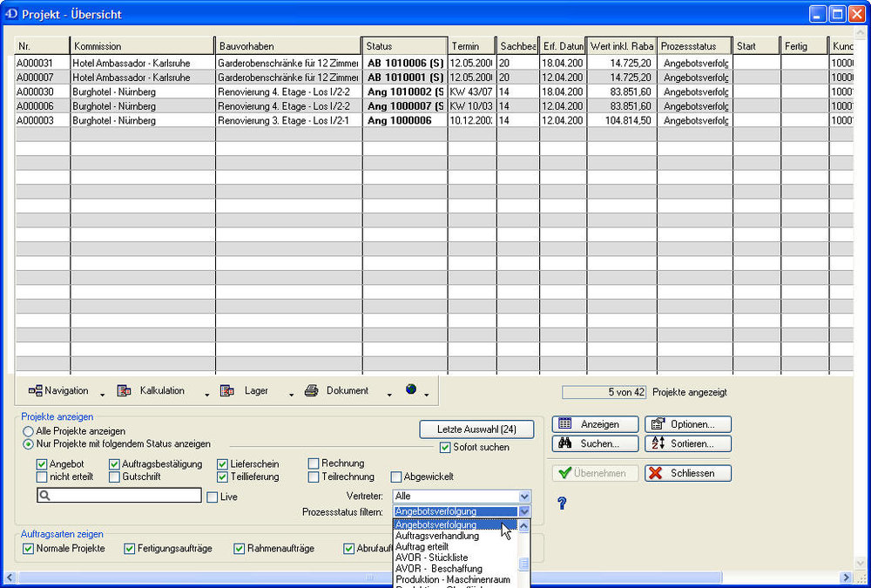Expand the Kalkulation dropdown arrow
This screenshot has height=588, width=871.
tap(206, 395)
